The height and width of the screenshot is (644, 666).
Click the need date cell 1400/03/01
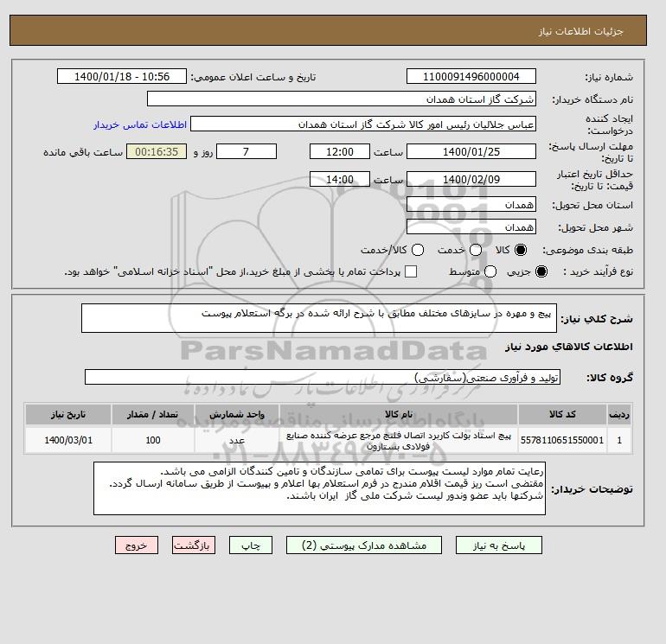(x=68, y=440)
